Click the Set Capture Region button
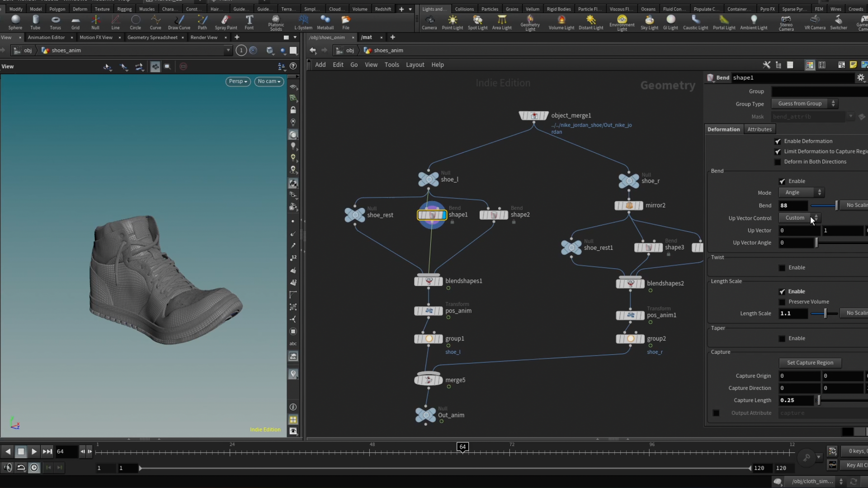This screenshot has height=488, width=868. point(810,363)
